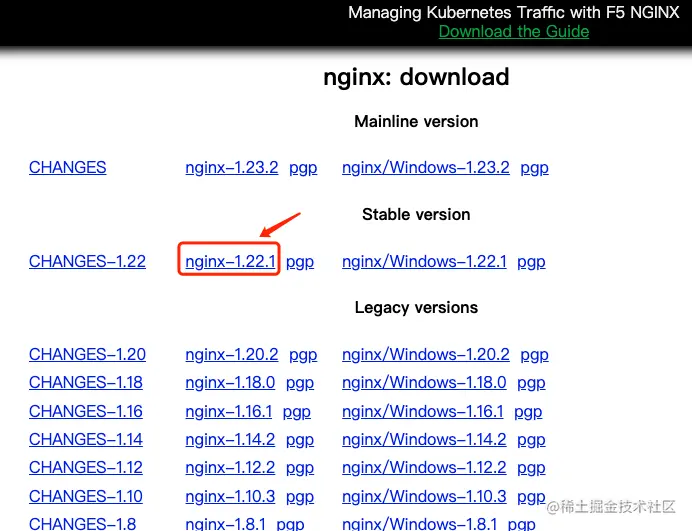The height and width of the screenshot is (531, 692).
Task: Download nginx-1.14.2
Action: click(230, 440)
